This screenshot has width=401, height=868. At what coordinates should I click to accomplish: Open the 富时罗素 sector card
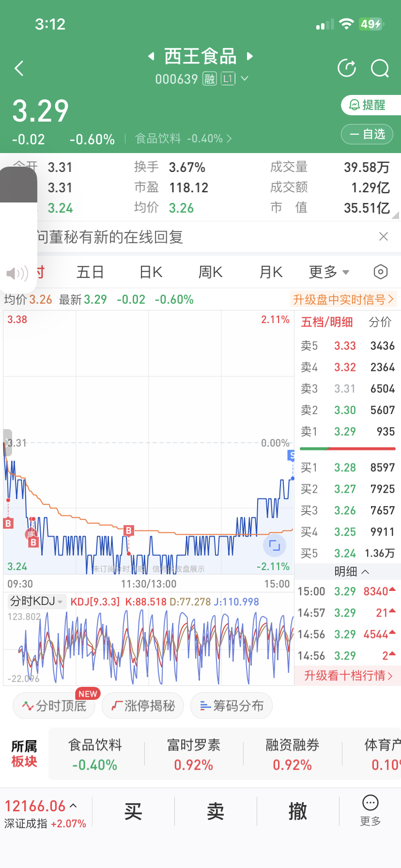click(194, 755)
